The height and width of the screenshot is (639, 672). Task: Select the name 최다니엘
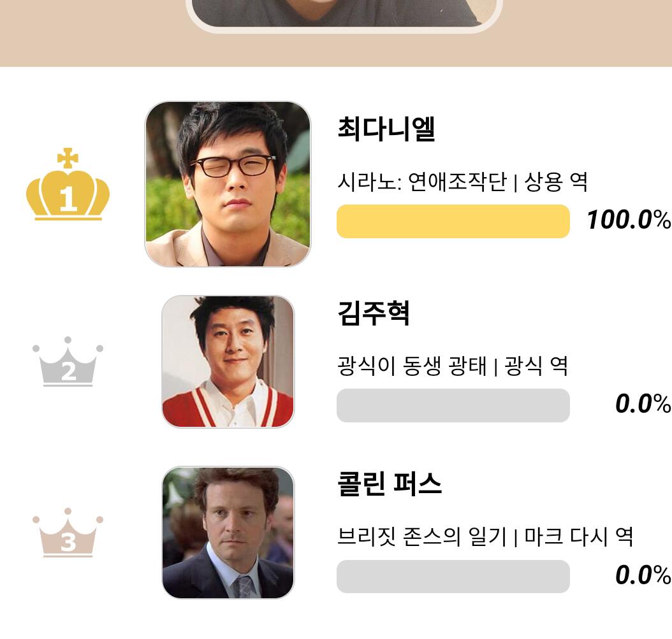[386, 129]
